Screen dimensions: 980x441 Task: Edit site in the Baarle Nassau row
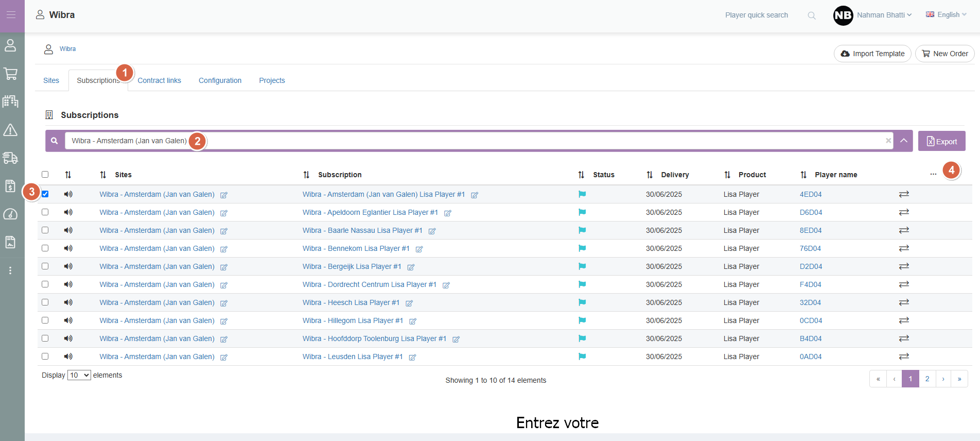tap(224, 231)
